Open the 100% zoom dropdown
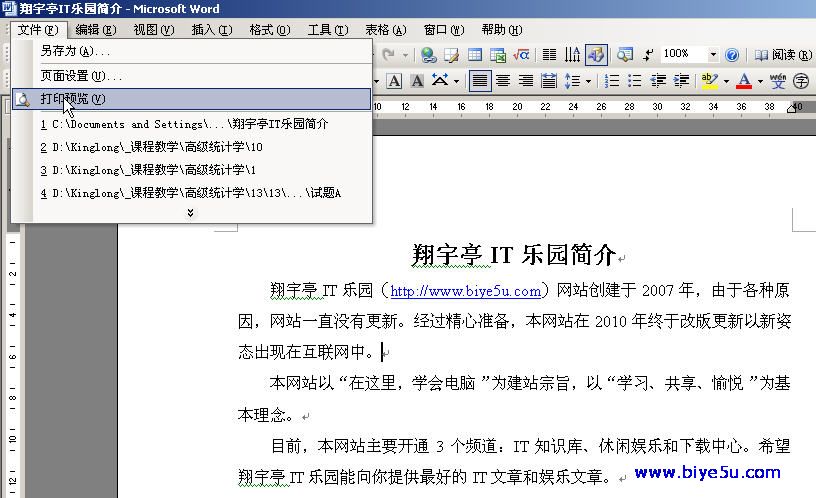Screen dimensions: 816x498 click(713, 54)
